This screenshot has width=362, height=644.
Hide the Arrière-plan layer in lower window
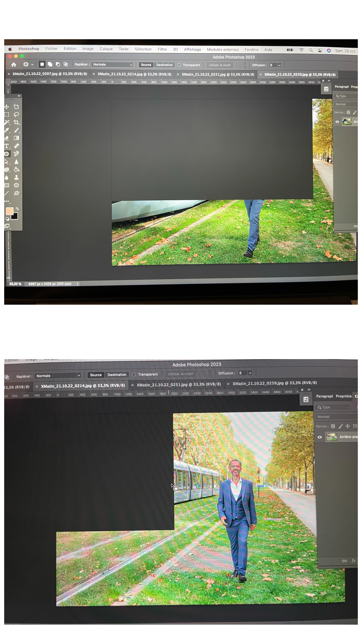point(319,437)
